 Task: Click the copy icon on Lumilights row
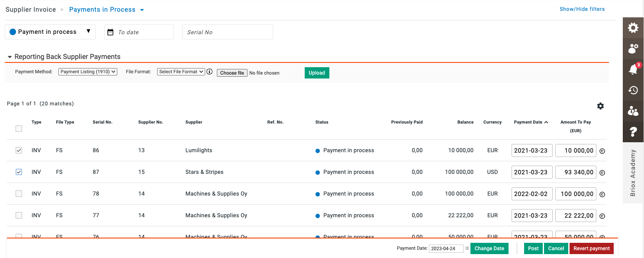point(602,151)
